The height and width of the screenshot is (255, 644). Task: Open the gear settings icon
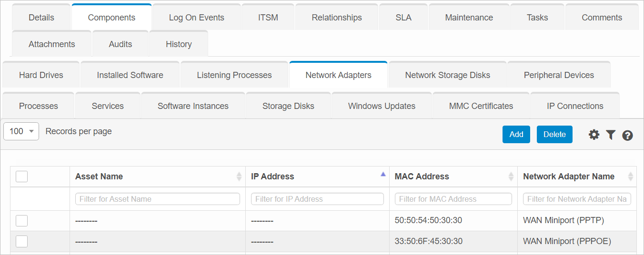594,135
